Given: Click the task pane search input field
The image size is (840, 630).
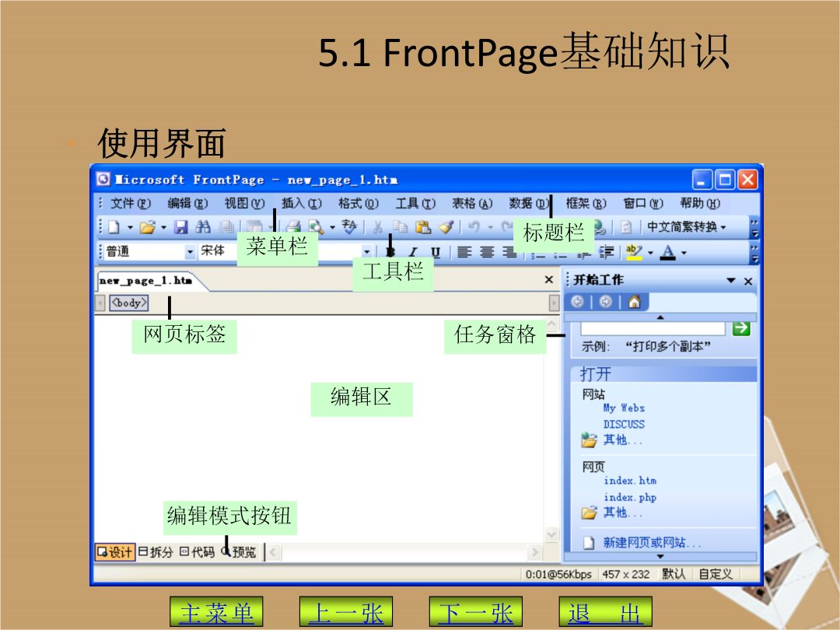Looking at the screenshot, I should pyautogui.click(x=653, y=328).
